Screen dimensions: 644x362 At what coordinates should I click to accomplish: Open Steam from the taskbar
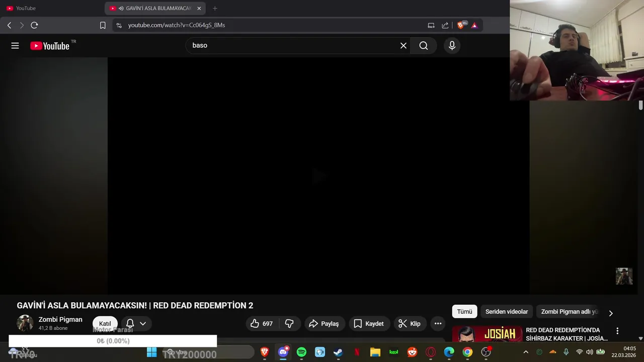pos(338,352)
